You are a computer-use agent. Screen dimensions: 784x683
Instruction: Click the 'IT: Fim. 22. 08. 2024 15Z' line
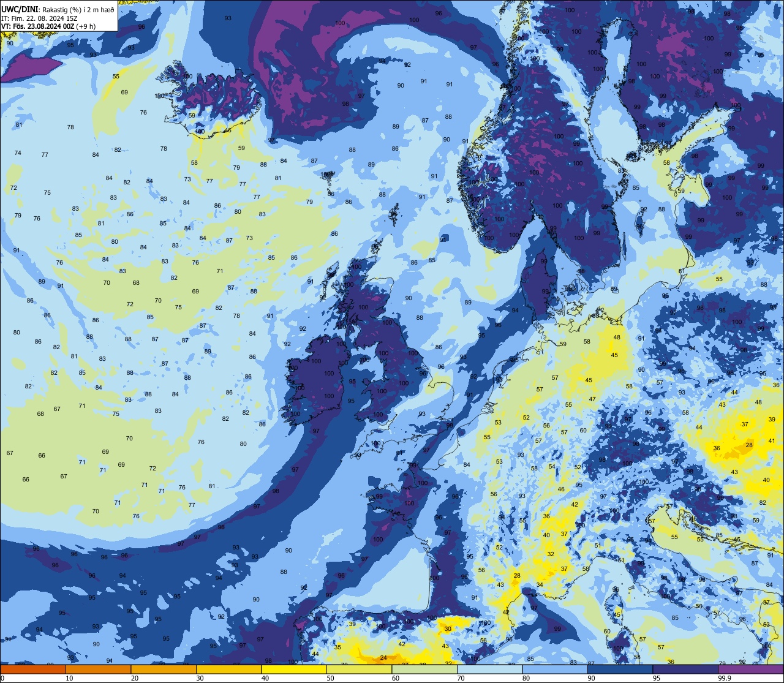click(x=39, y=18)
